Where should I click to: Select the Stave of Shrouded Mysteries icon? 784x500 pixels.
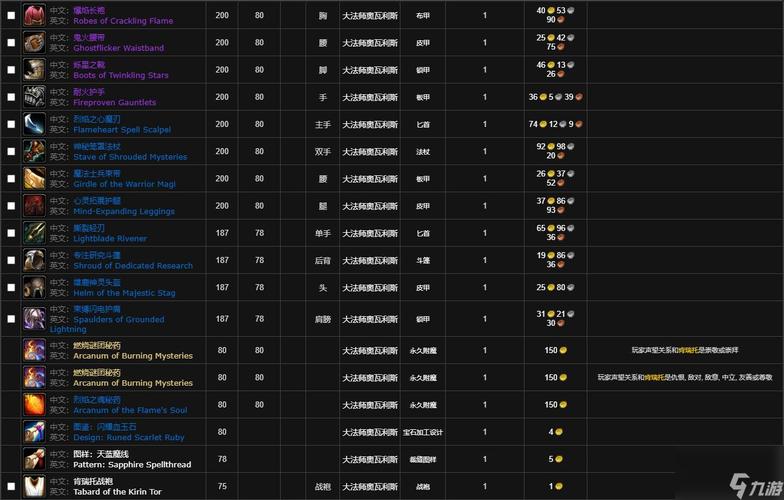[x=34, y=152]
